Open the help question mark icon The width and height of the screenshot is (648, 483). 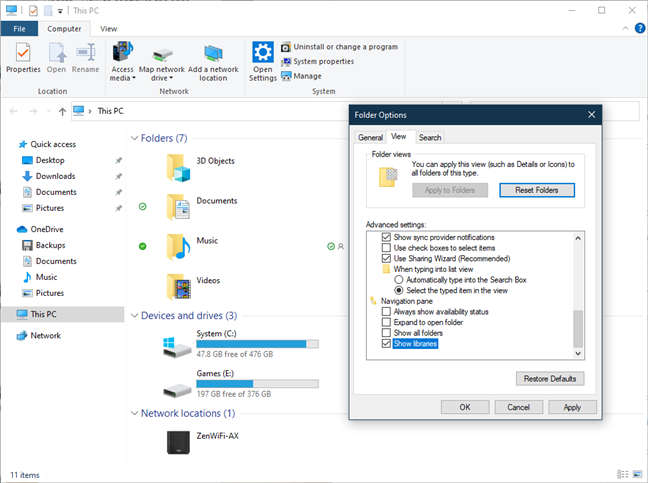click(x=640, y=28)
